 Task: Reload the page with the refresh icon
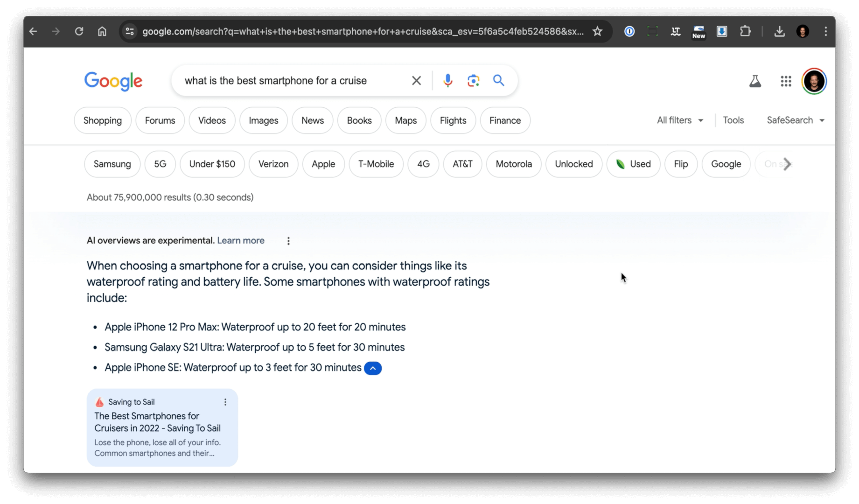point(79,31)
